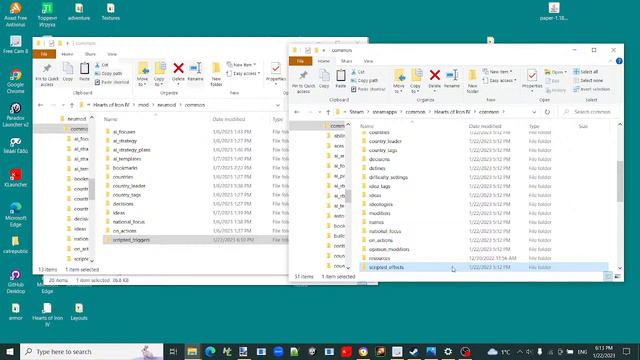
Task: Click Paste icon in neumod window ribbon
Action: tap(84, 72)
